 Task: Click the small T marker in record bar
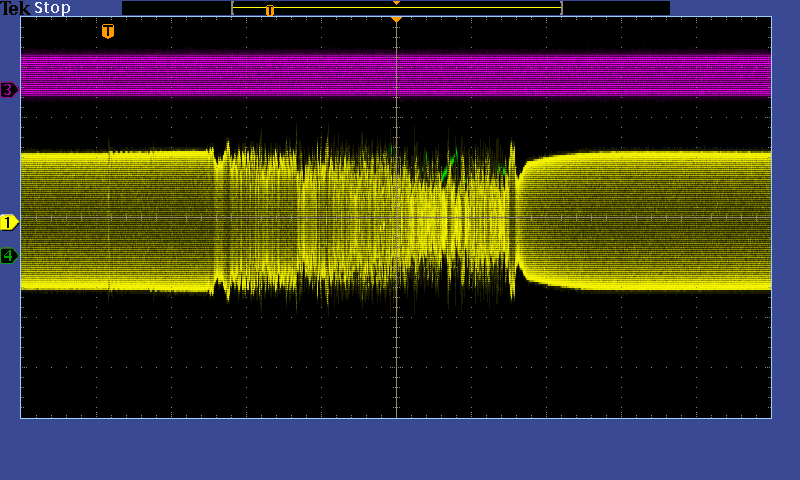tap(269, 10)
